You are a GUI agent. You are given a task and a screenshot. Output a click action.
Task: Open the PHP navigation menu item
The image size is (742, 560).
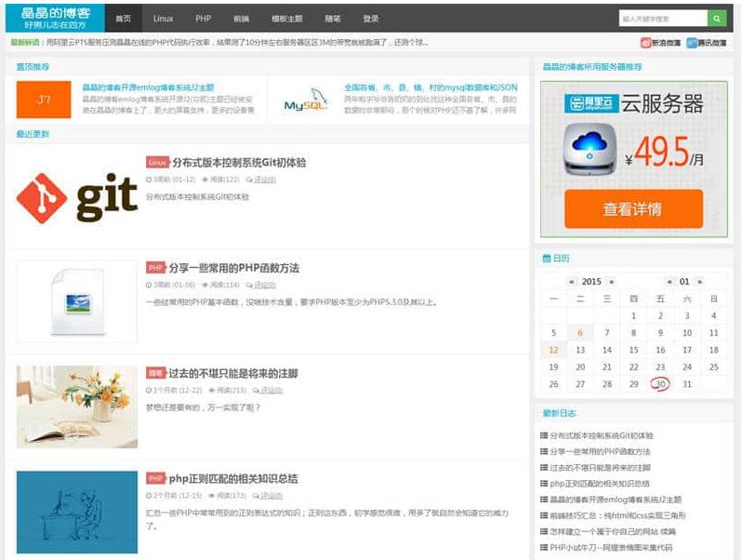203,19
